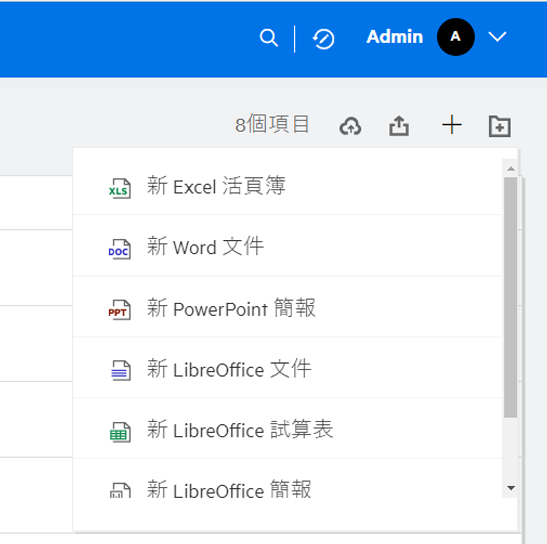
Task: Click the black Admin avatar circle
Action: pyautogui.click(x=456, y=37)
